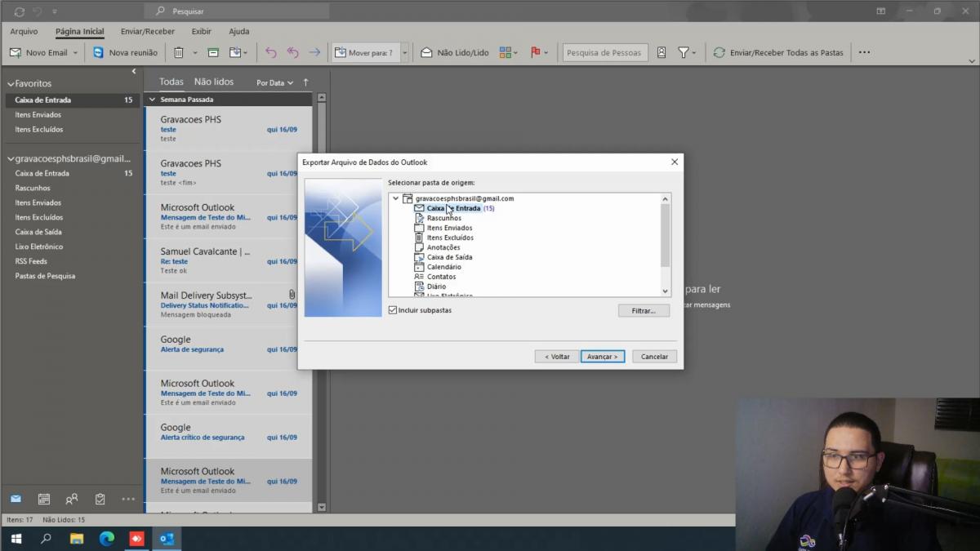Click Cancelar in the export dialog
The height and width of the screenshot is (551, 980).
pyautogui.click(x=654, y=357)
